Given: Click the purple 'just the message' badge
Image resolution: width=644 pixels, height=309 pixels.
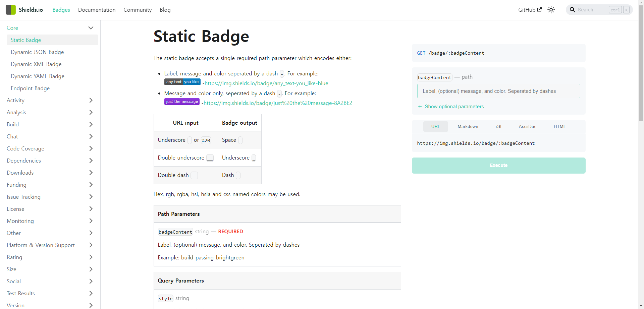Looking at the screenshot, I should [x=182, y=102].
